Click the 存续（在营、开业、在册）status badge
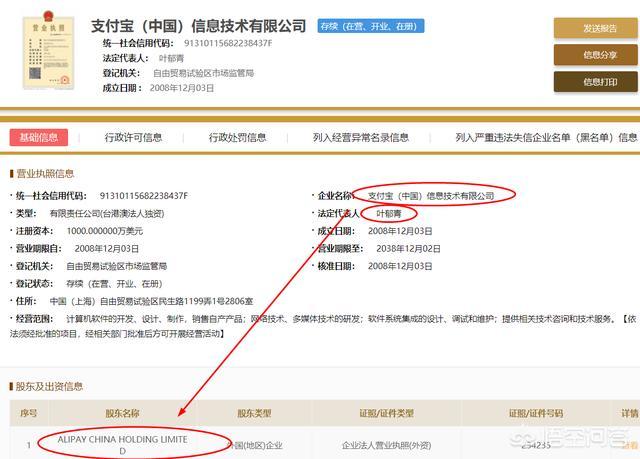The width and height of the screenshot is (640, 459). tap(371, 26)
